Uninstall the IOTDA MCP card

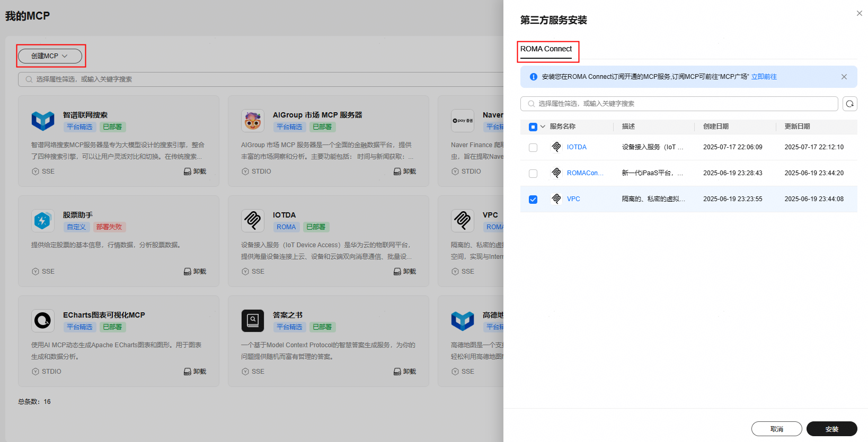(x=405, y=272)
